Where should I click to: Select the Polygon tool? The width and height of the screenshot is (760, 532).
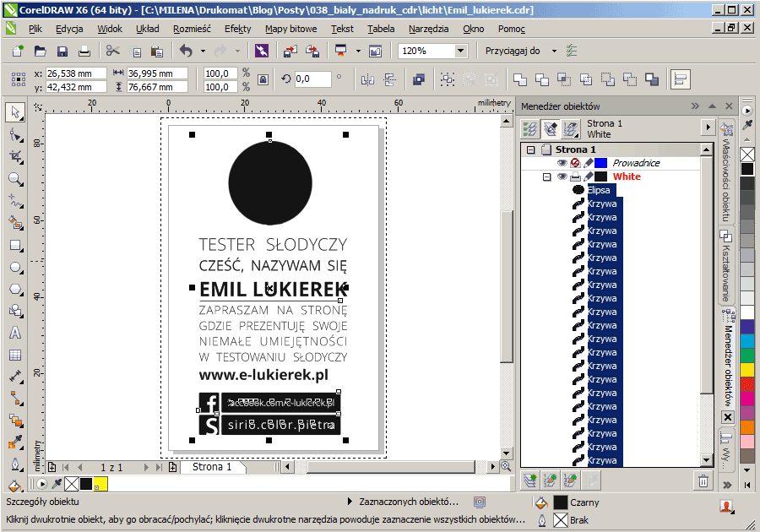15,290
